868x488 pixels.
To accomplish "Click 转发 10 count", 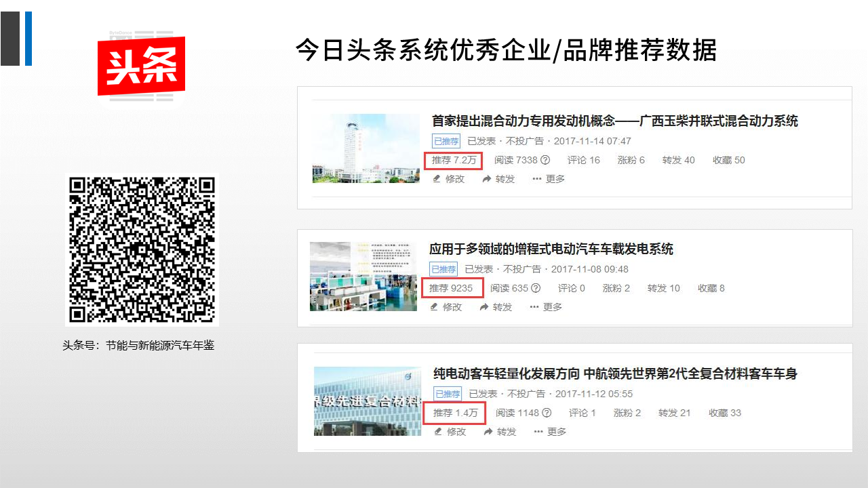I will (664, 288).
